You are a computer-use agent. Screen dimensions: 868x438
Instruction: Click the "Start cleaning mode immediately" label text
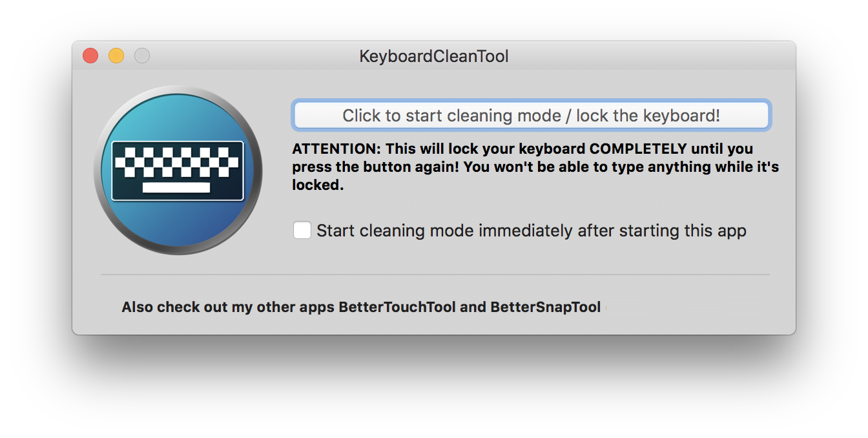531,231
